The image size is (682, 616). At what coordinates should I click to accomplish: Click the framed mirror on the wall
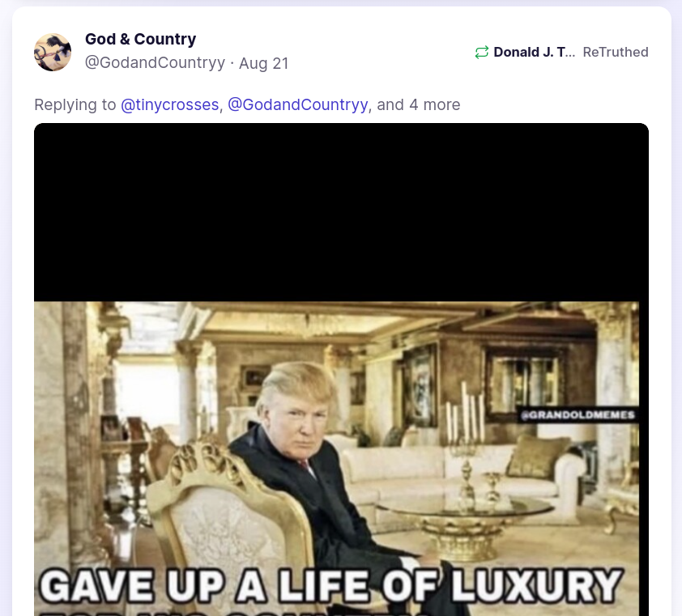tap(526, 382)
